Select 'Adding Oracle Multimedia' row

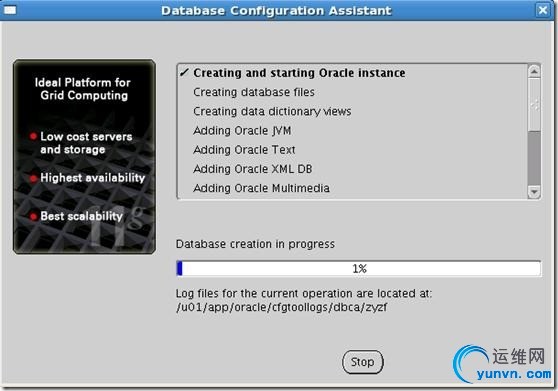(x=352, y=188)
